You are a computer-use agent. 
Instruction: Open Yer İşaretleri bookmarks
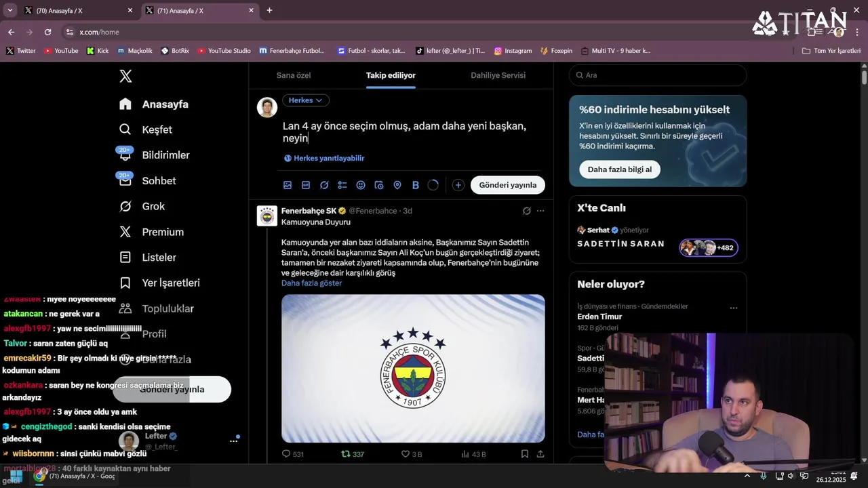[x=159, y=283]
